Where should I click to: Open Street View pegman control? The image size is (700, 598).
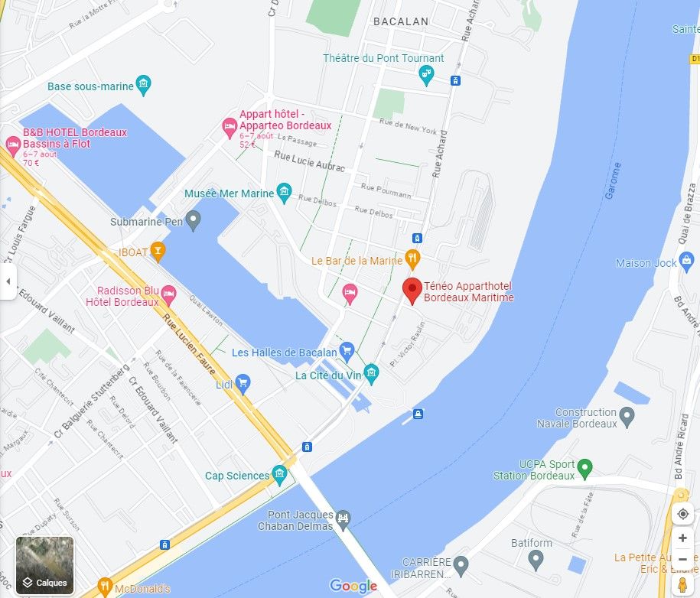point(682,585)
